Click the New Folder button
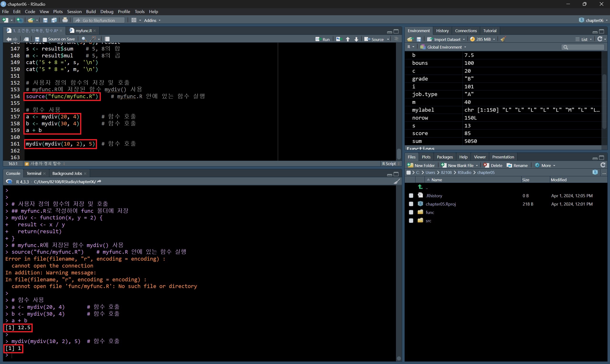 point(421,166)
